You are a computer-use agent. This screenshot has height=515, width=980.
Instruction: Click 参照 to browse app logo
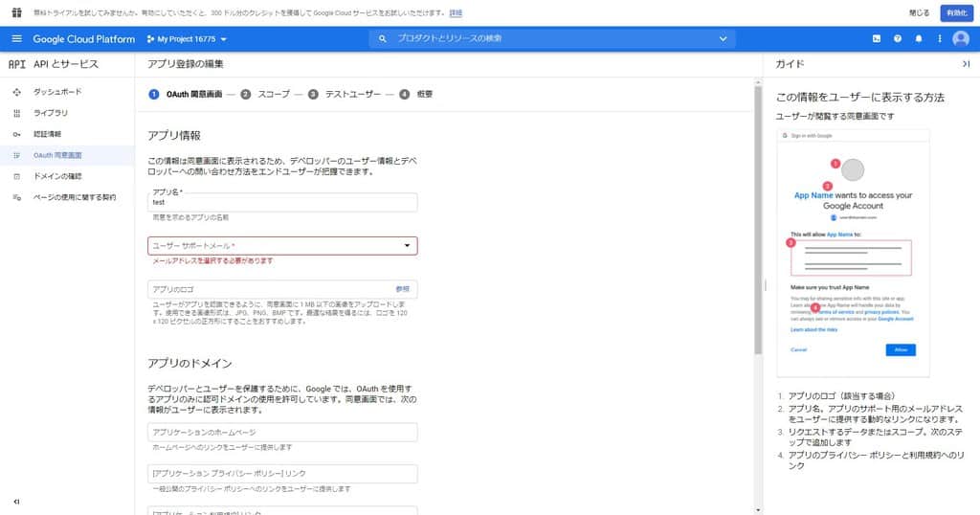pyautogui.click(x=403, y=289)
